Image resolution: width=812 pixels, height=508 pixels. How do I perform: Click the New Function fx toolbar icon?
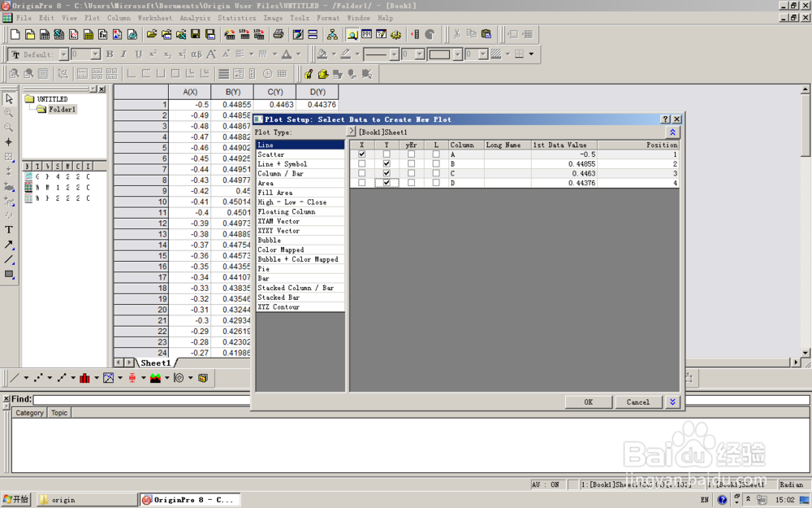click(103, 35)
